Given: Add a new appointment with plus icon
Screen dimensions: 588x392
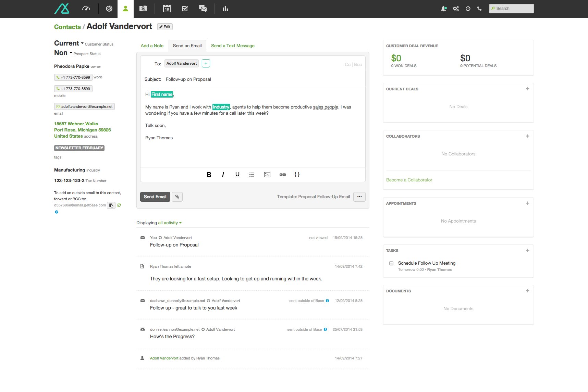Looking at the screenshot, I should coord(527,203).
